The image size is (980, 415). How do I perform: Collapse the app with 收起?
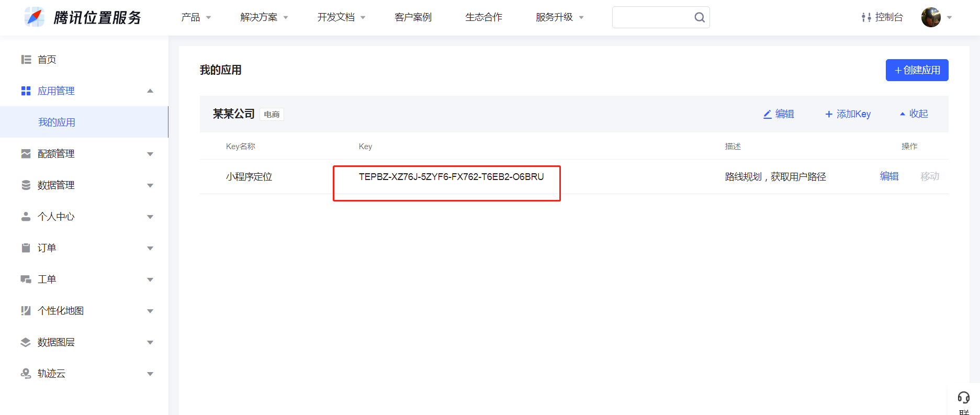[x=914, y=114]
